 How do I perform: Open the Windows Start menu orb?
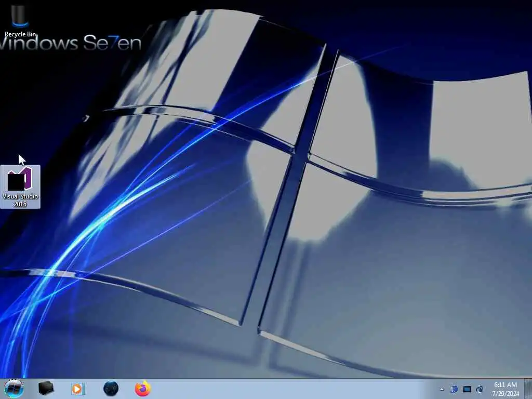[14, 389]
